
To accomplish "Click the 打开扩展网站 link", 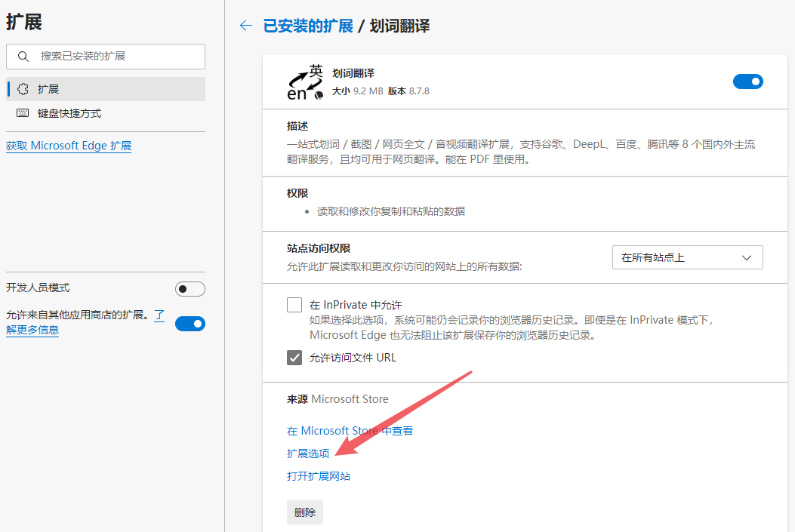I will pos(319,476).
